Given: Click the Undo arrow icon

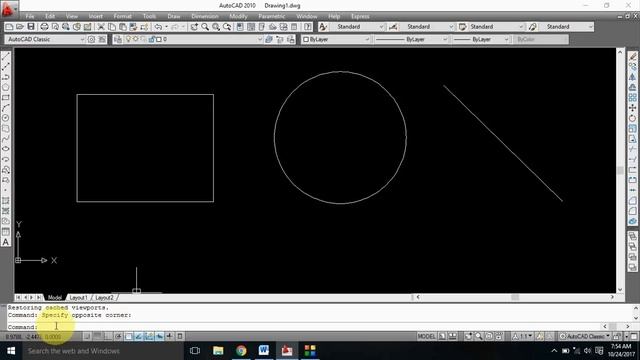Looking at the screenshot, I should point(158,27).
